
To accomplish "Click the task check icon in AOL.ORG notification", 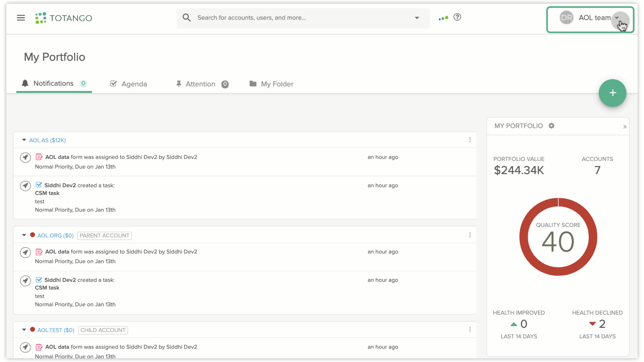I will coord(39,280).
